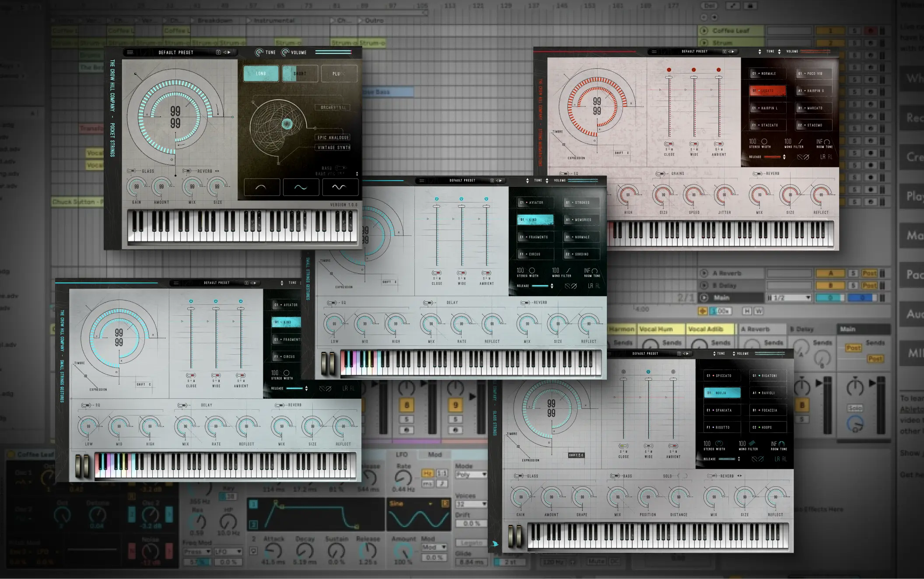Image resolution: width=924 pixels, height=579 pixels.
Task: Toggle the Solo switch in Glass Strings
Action: click(682, 476)
